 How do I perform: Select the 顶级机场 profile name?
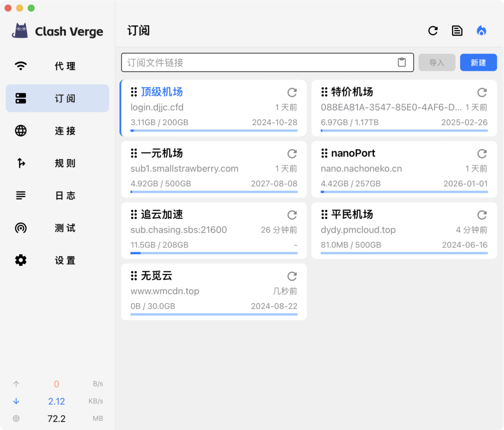[x=161, y=92]
